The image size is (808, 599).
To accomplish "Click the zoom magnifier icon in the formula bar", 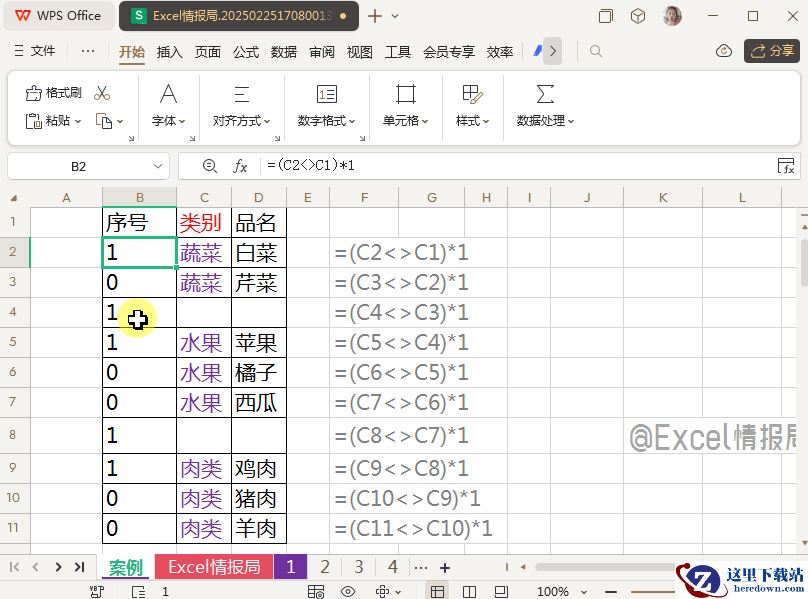I will [x=209, y=166].
